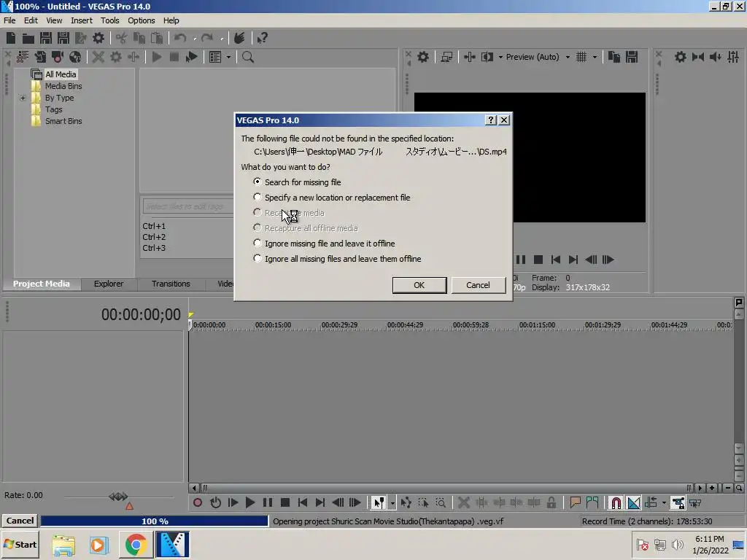Click the timeline horizontal scrollbar
This screenshot has width=747, height=560.
[447, 488]
